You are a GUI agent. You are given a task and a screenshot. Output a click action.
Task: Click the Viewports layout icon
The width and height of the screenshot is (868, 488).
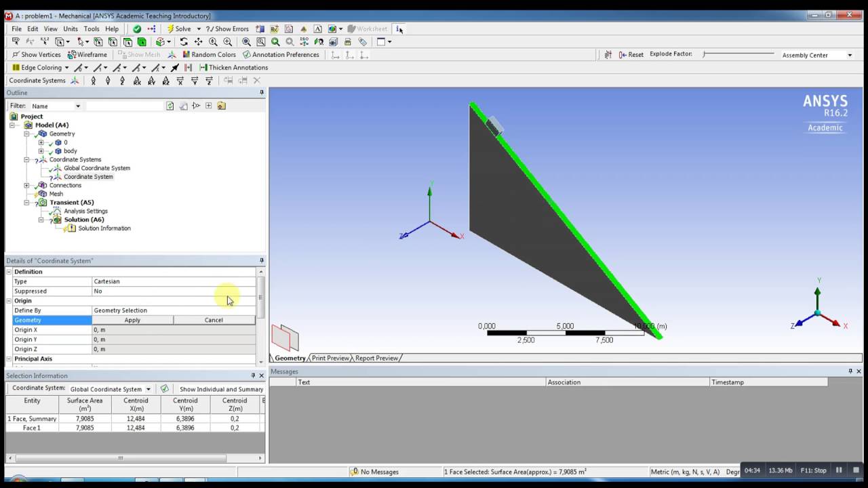381,42
